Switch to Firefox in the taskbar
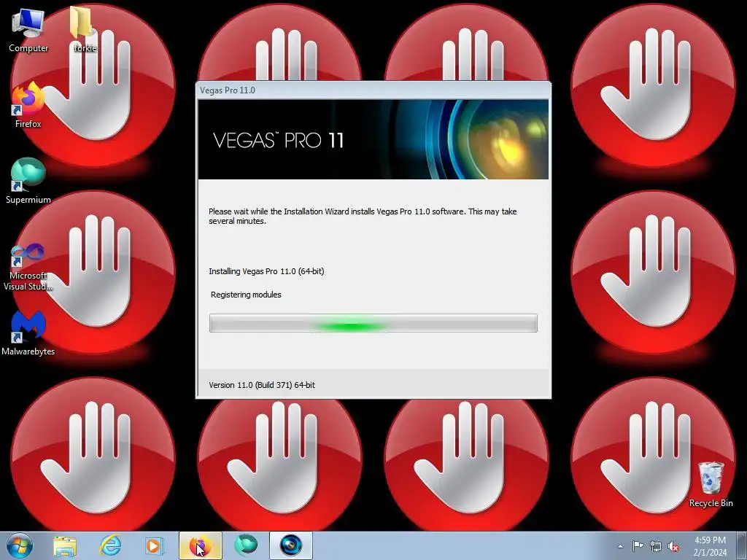The height and width of the screenshot is (560, 747). coord(200,545)
